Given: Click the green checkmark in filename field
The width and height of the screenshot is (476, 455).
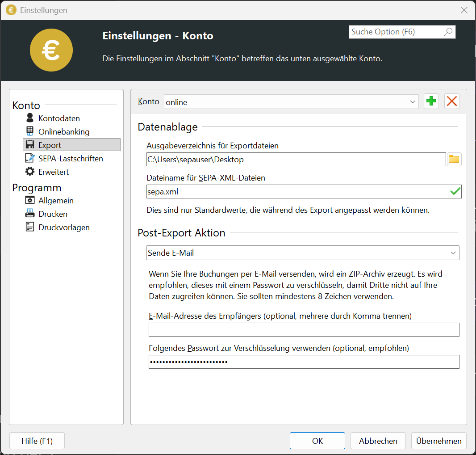Looking at the screenshot, I should (455, 191).
